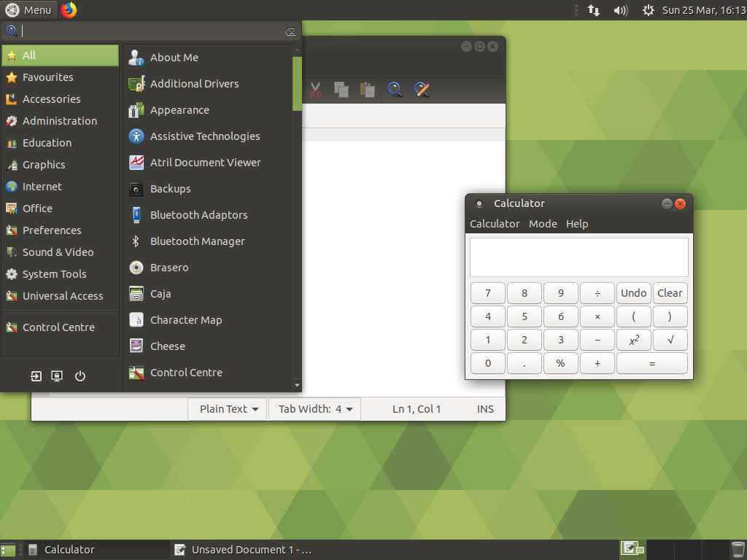Open the Mode menu in Calculator
Image resolution: width=747 pixels, height=560 pixels.
coord(543,224)
